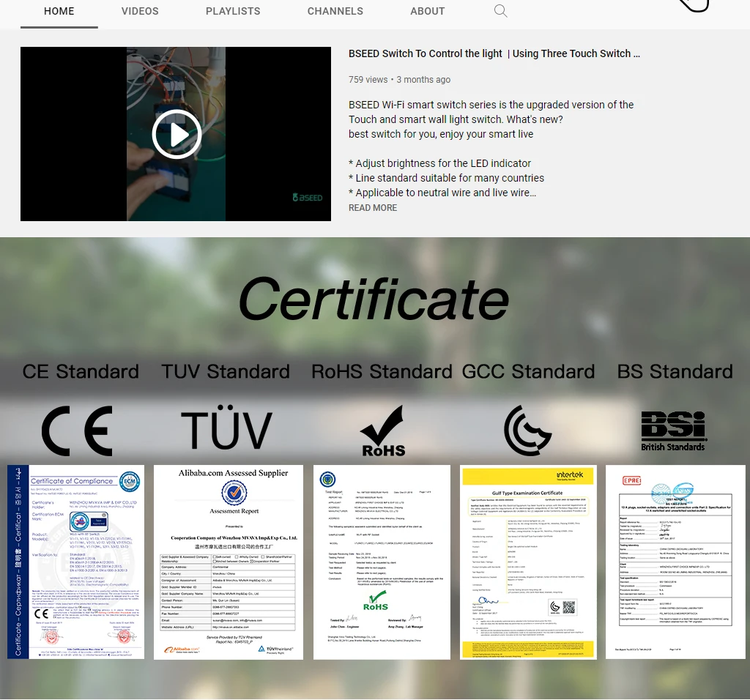
Task: Click the green RoHS stamp inside test report
Action: (376, 601)
